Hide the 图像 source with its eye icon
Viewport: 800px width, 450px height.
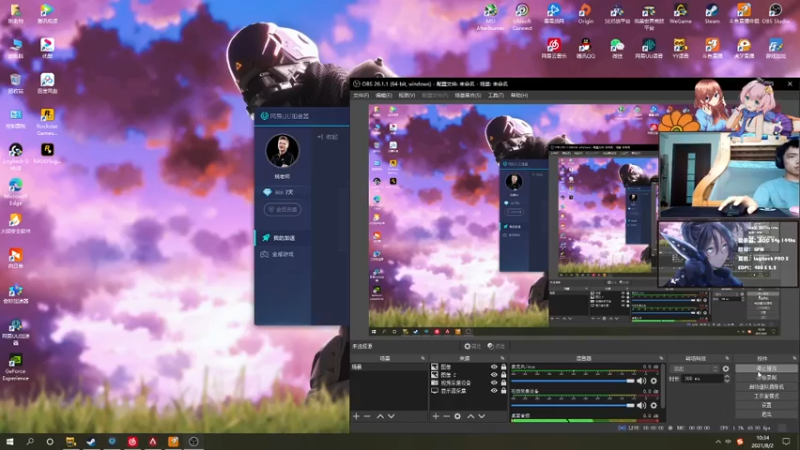pyautogui.click(x=494, y=367)
